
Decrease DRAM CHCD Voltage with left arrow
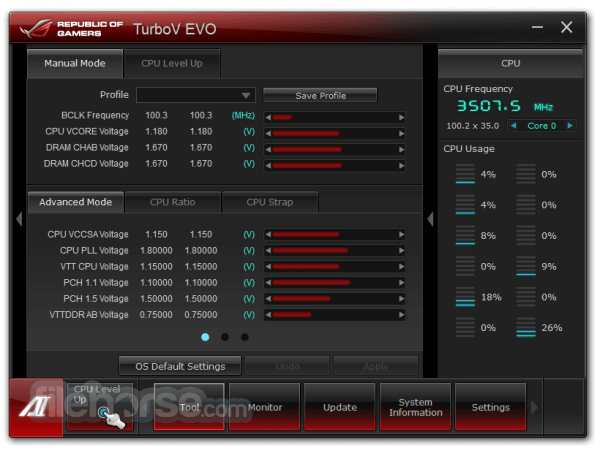pyautogui.click(x=268, y=166)
